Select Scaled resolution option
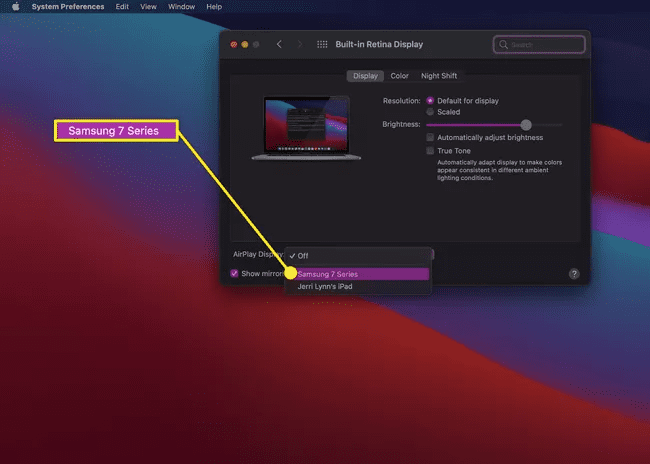The width and height of the screenshot is (650, 464). pyautogui.click(x=430, y=112)
